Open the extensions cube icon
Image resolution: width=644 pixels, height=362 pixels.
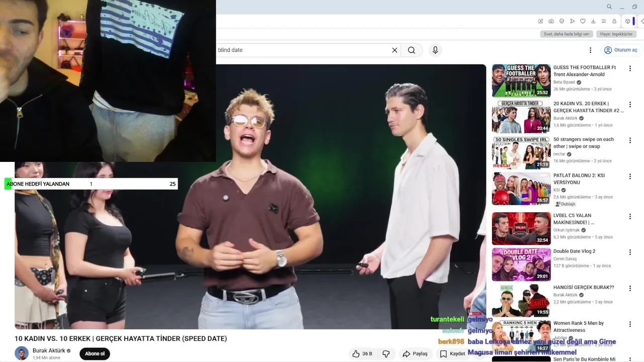click(627, 21)
